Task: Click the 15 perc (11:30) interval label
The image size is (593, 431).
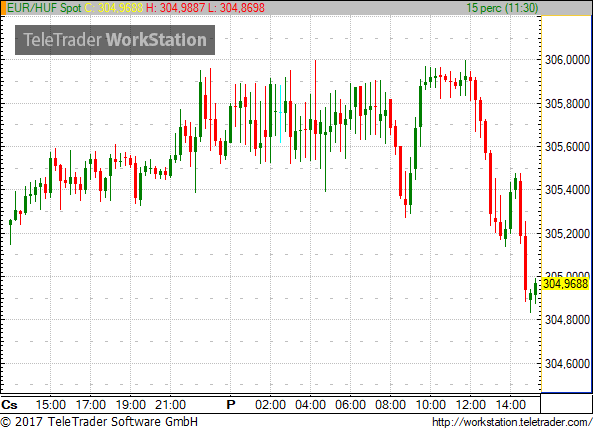Action: point(502,8)
